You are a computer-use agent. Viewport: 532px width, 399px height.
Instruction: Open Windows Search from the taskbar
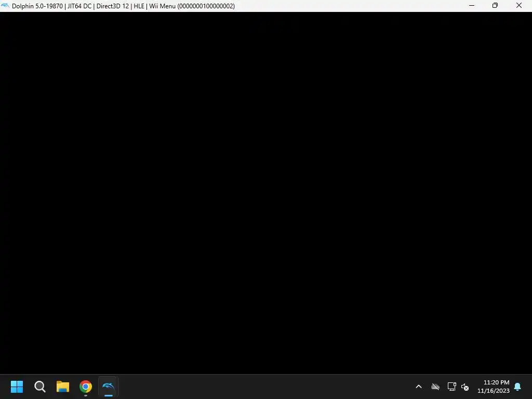point(39,387)
